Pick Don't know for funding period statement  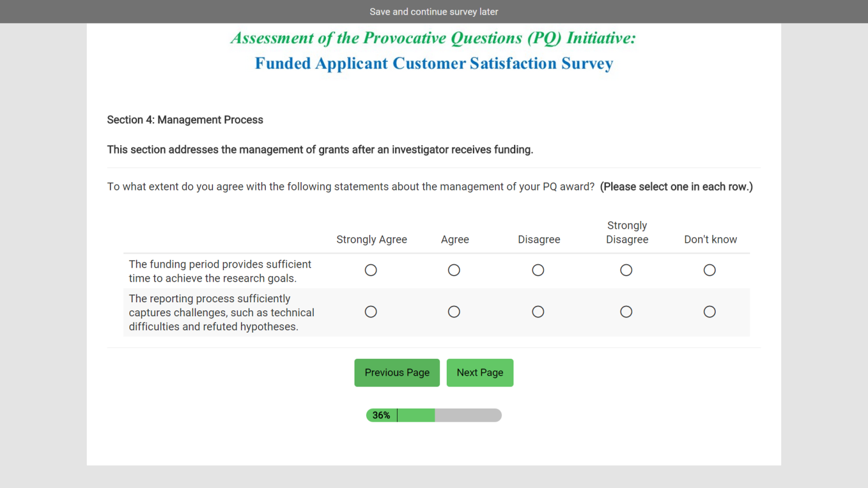click(x=710, y=270)
